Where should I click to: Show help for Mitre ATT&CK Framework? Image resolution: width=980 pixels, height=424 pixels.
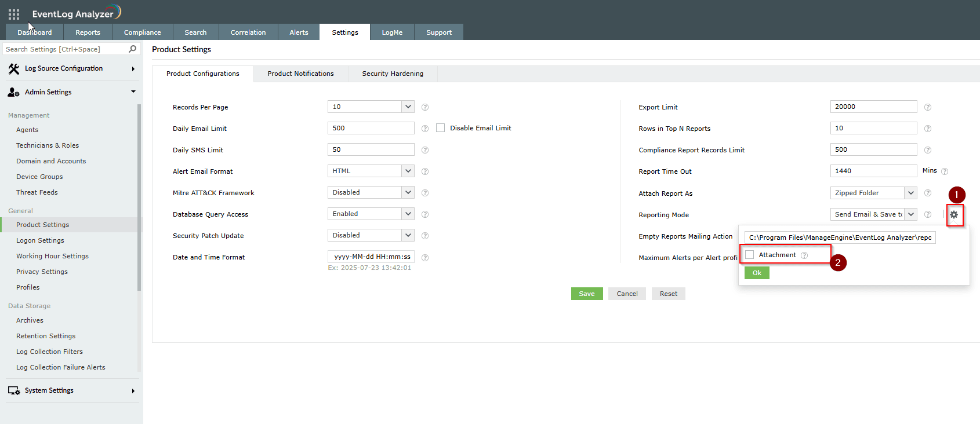(x=425, y=193)
